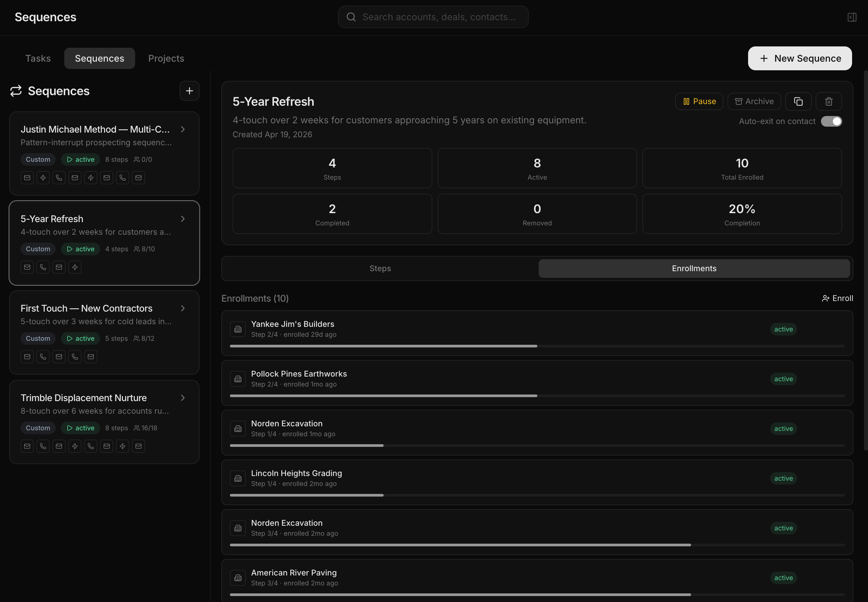The width and height of the screenshot is (868, 602).
Task: Click first email step icon in Justin Michael Method card
Action: (27, 178)
